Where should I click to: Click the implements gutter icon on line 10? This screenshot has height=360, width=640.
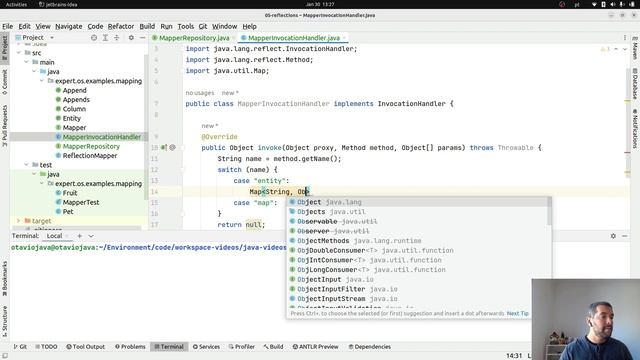click(164, 147)
